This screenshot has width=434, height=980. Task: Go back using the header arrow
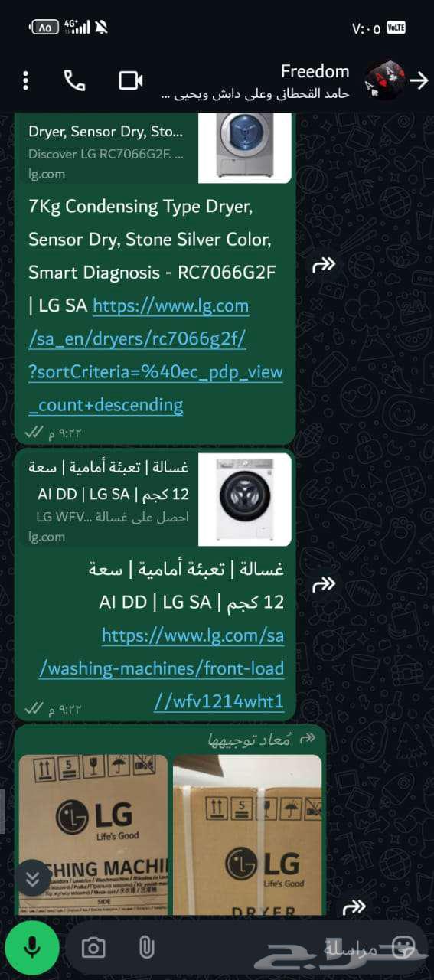coord(419,80)
